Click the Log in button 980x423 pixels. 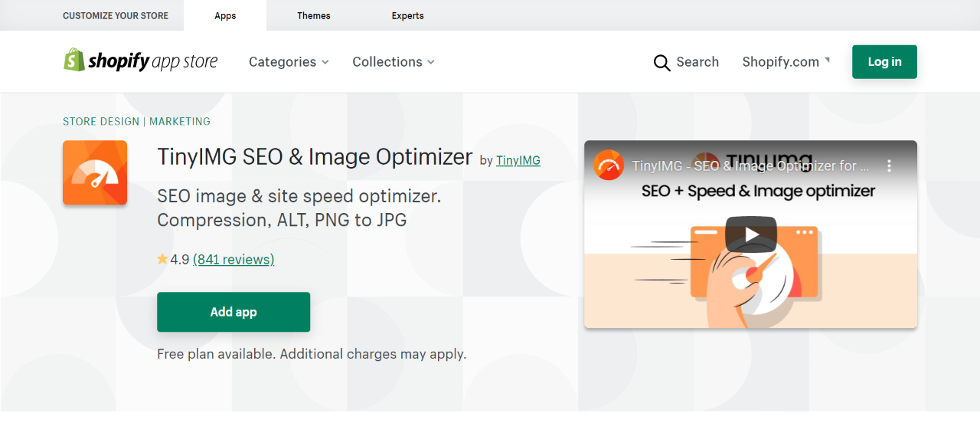tap(884, 62)
